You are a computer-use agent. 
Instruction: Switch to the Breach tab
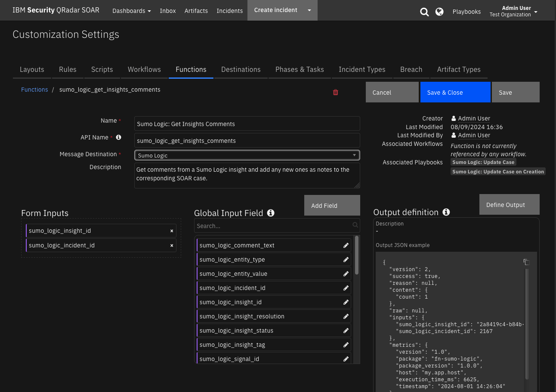coord(411,69)
